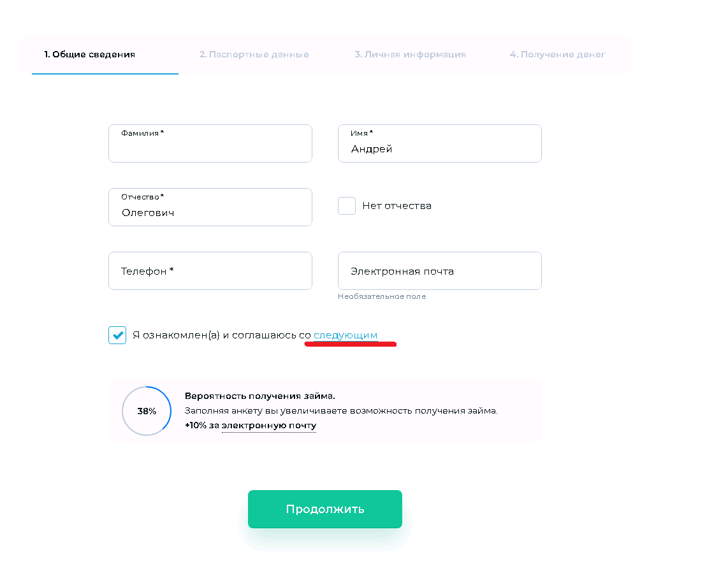Click the dotted 'электронную почту' link

(269, 426)
